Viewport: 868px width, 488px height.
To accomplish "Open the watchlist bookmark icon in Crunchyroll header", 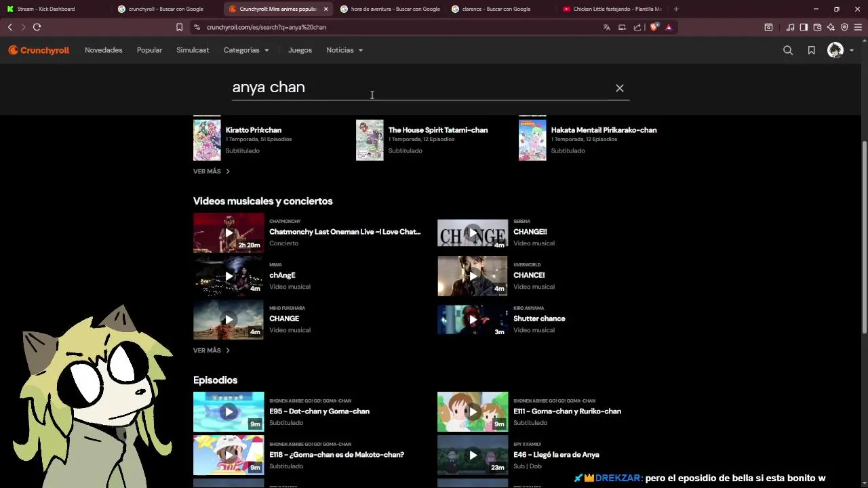I will (x=811, y=50).
